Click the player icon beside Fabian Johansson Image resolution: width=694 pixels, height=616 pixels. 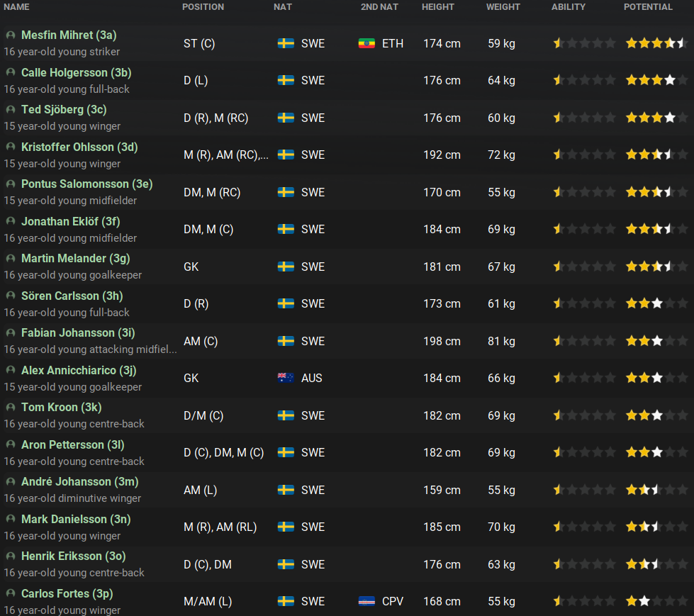pyautogui.click(x=11, y=332)
